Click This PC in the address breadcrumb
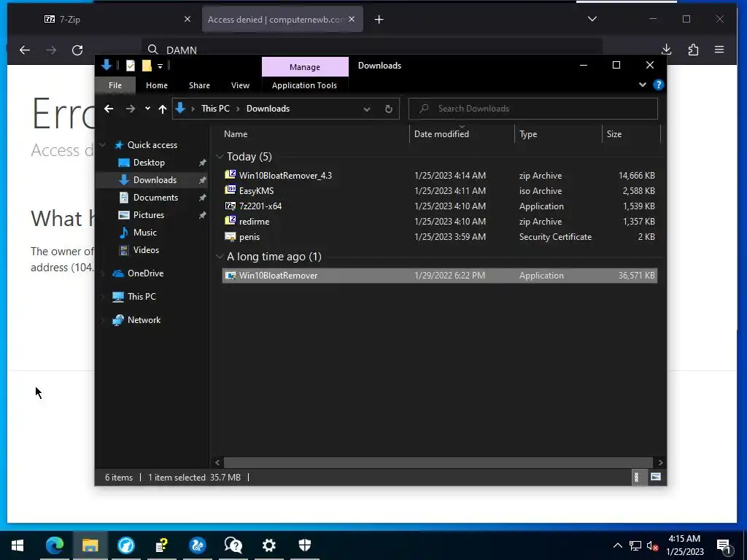Image resolution: width=747 pixels, height=560 pixels. click(x=215, y=109)
